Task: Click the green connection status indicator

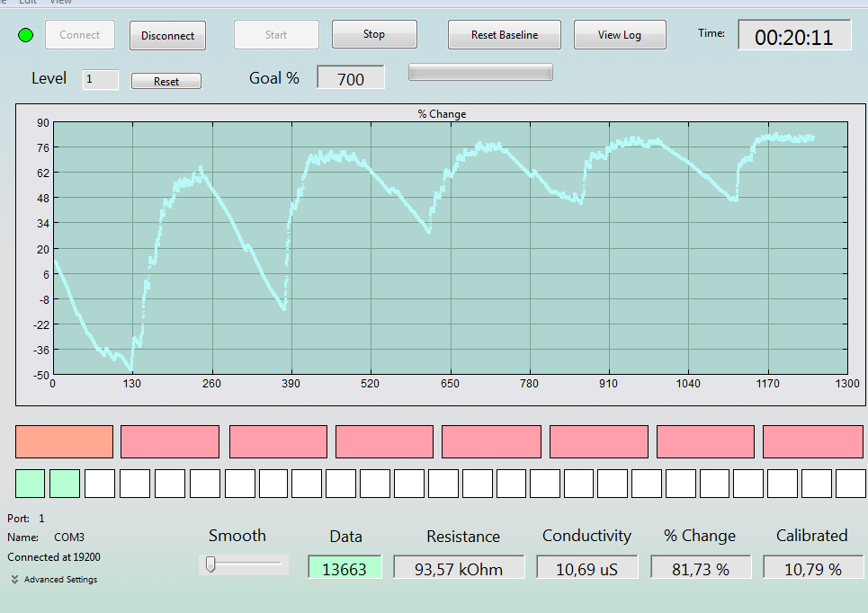Action: tap(25, 35)
